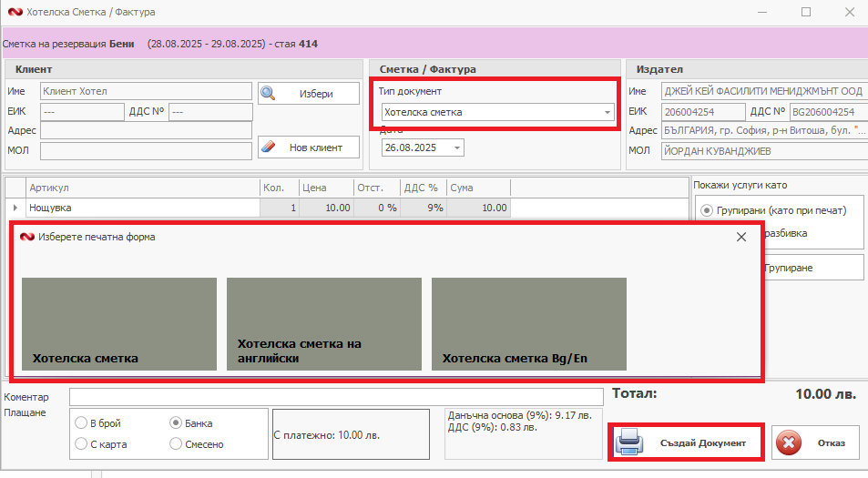Screen dimensions: 868x478
Task: Choose the Хотелска сметка print form
Action: pyautogui.click(x=119, y=323)
